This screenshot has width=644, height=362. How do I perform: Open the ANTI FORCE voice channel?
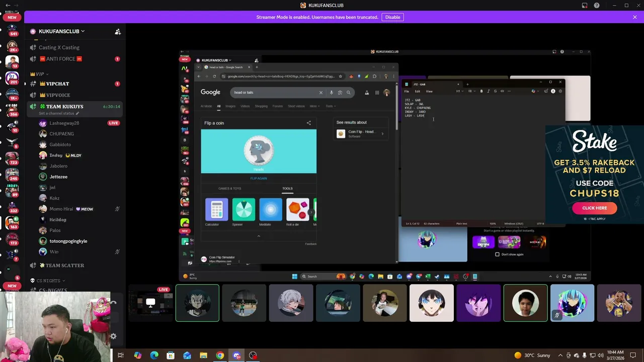tap(75, 59)
